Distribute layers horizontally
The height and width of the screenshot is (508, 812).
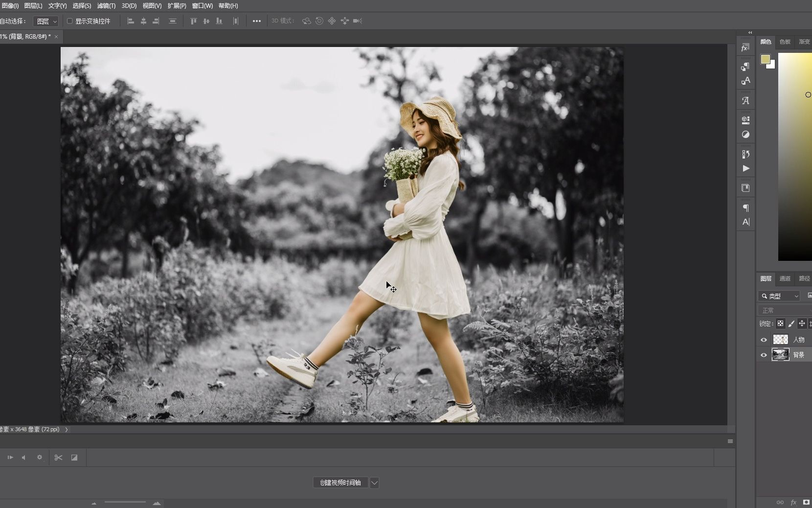click(x=236, y=21)
